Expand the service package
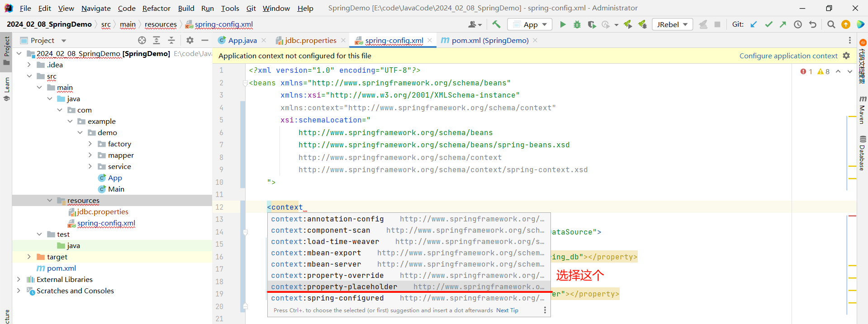Image resolution: width=868 pixels, height=324 pixels. 90,166
